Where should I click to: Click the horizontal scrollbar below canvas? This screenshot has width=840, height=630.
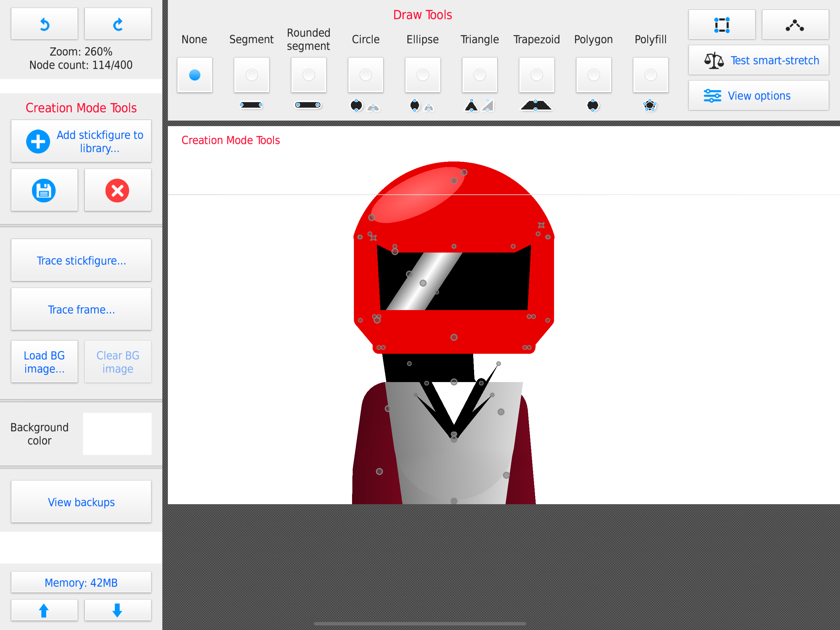pos(420,624)
